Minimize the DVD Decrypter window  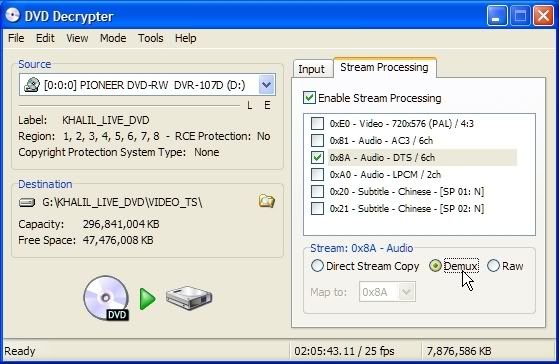(497, 16)
